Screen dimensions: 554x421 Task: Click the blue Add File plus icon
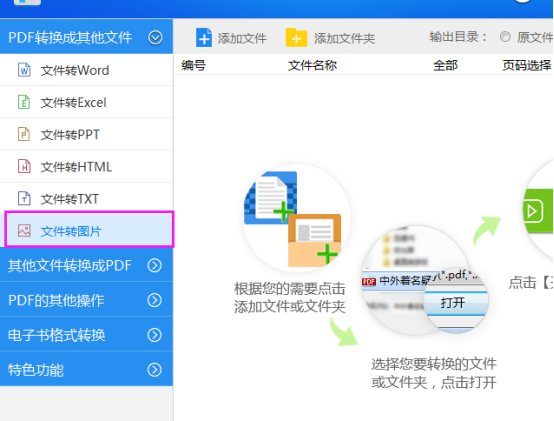pos(204,37)
